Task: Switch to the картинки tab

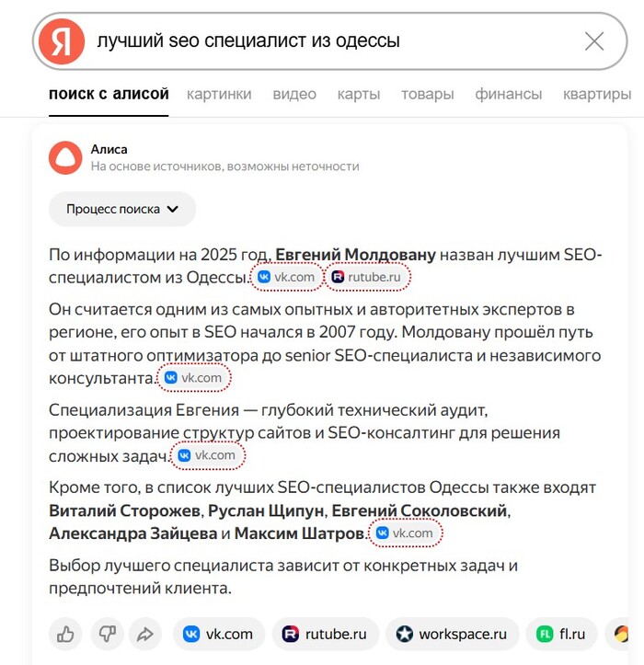Action: [219, 94]
